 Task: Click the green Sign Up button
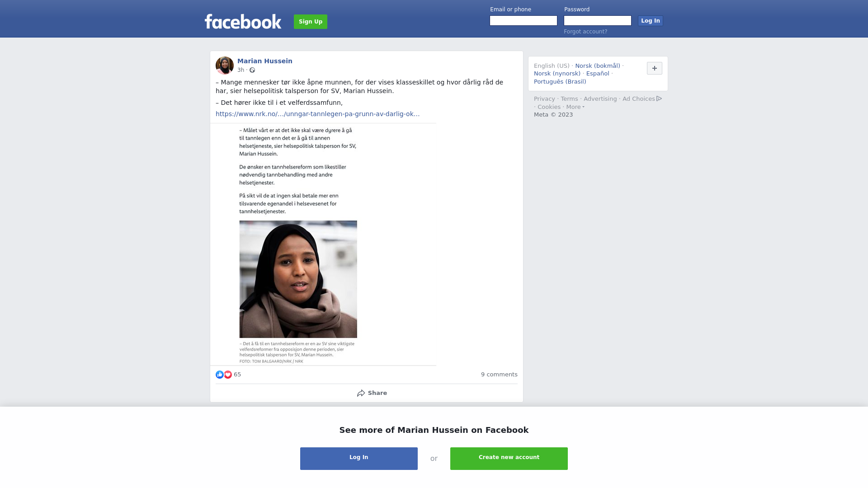(x=311, y=22)
